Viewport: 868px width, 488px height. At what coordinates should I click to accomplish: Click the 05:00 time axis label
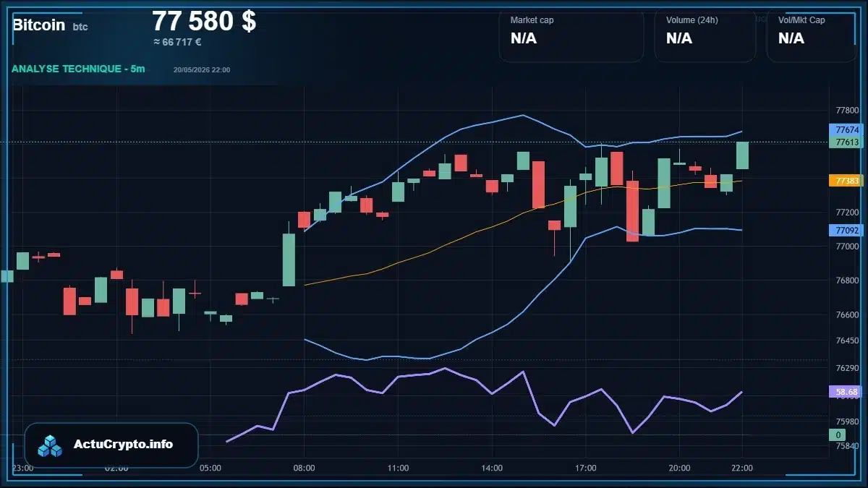coord(210,468)
